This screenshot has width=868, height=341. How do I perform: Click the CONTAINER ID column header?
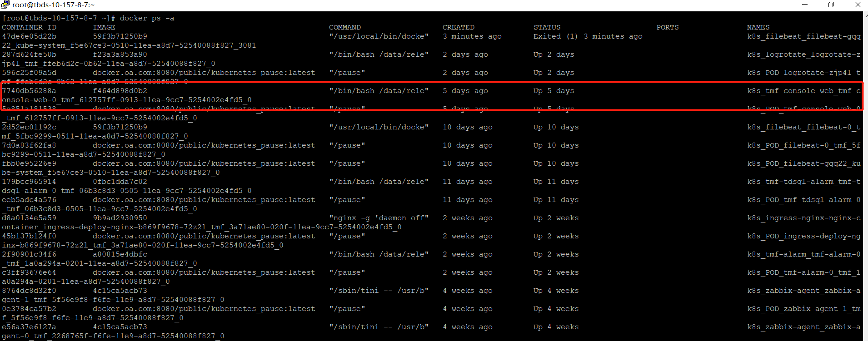29,27
